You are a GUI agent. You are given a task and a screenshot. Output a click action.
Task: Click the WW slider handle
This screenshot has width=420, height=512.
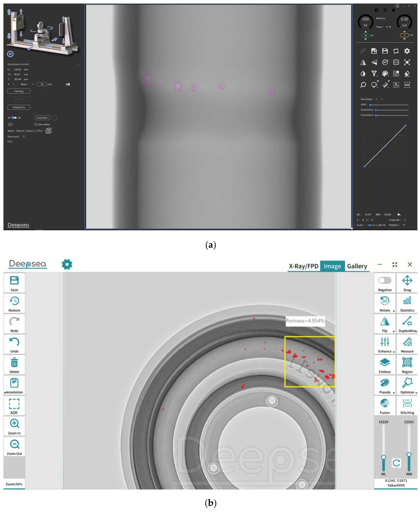tap(409, 455)
